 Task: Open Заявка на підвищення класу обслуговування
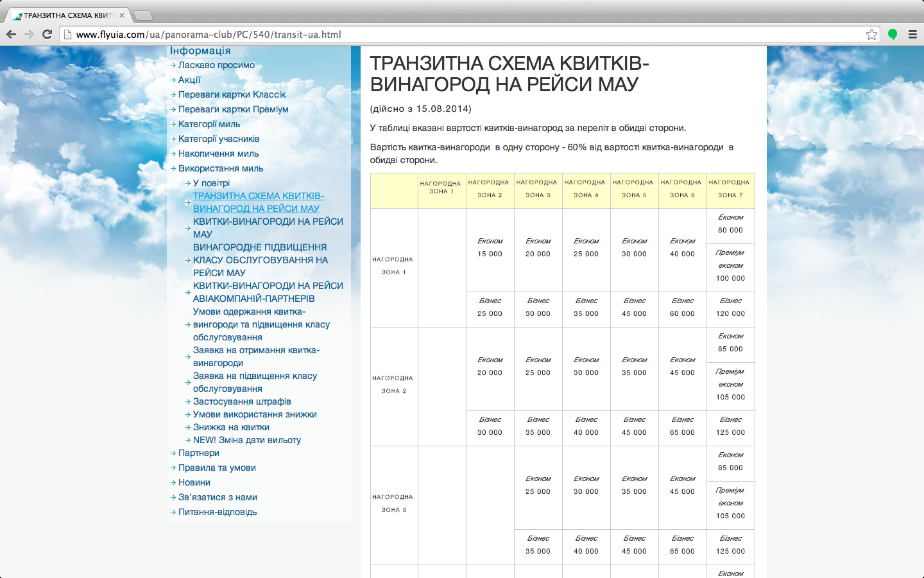tap(255, 382)
